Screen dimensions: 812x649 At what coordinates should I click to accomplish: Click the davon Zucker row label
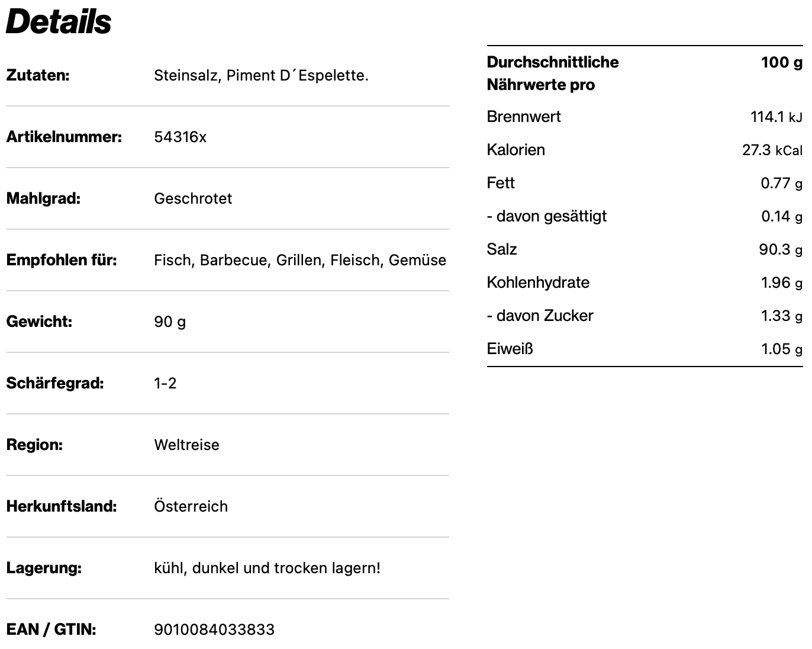(x=540, y=316)
